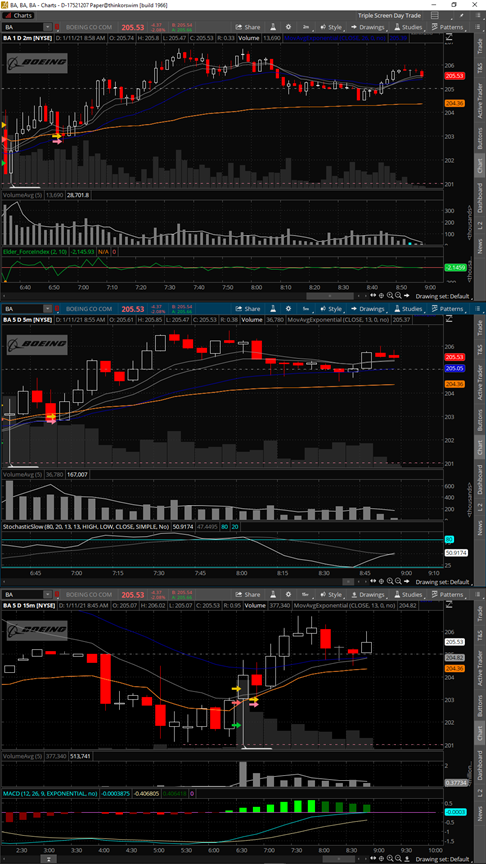Open the Charts tab in title area
The image size is (486, 864).
18,16
